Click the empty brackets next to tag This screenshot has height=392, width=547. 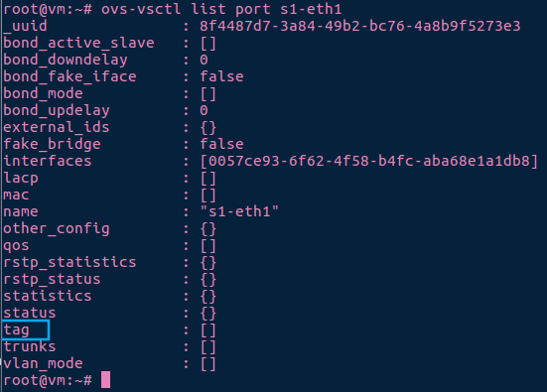click(208, 329)
